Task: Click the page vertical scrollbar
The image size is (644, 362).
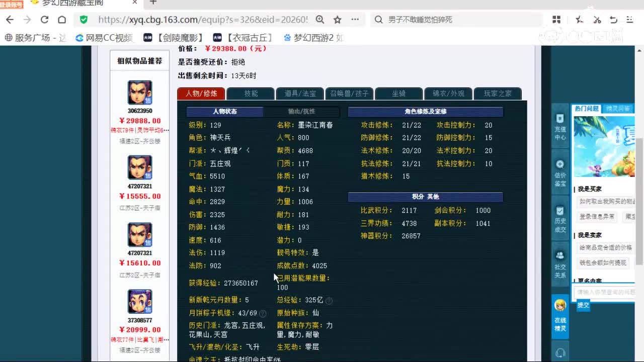Action: coord(639,201)
